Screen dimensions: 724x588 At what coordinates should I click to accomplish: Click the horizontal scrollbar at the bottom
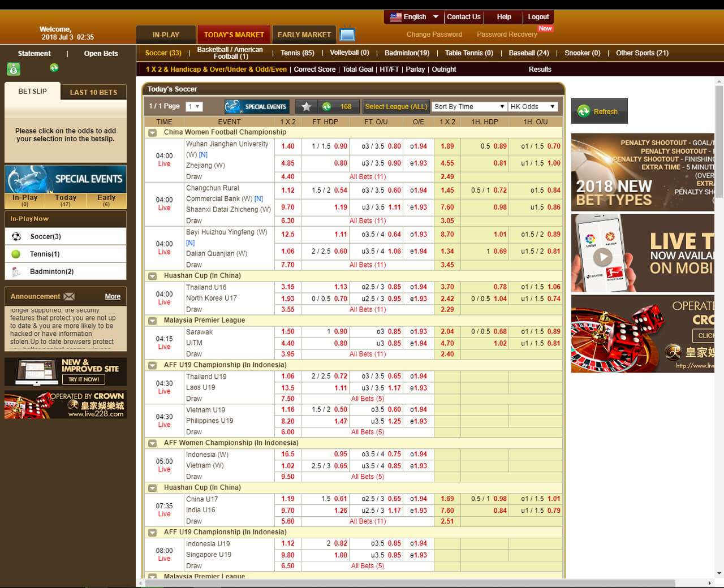pos(407,583)
